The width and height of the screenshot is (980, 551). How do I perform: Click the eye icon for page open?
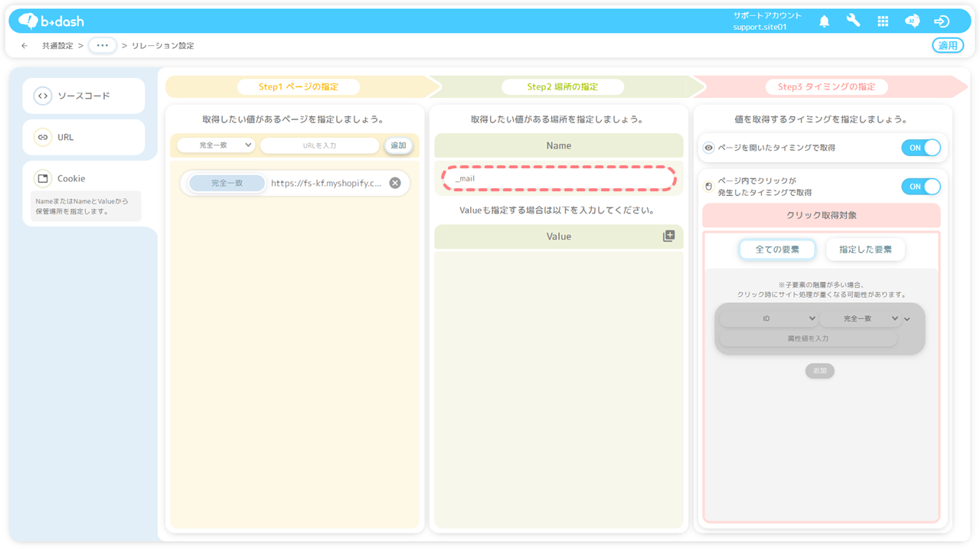pyautogui.click(x=709, y=148)
